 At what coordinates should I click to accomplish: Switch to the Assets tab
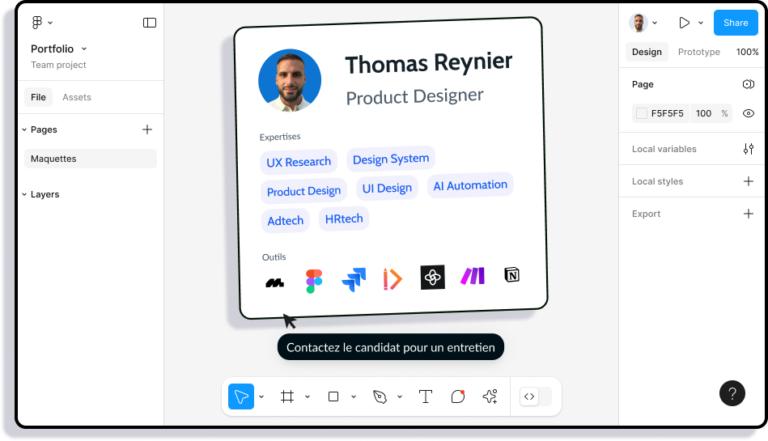point(77,97)
